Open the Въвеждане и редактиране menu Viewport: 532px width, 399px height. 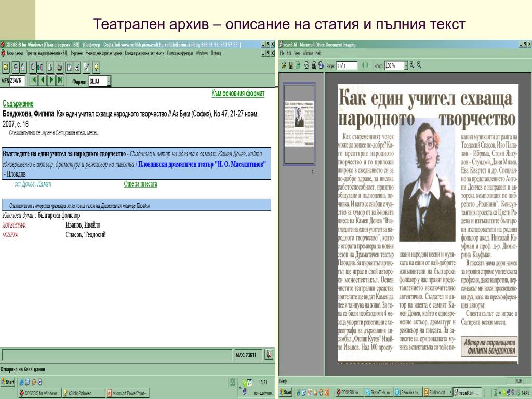pos(103,54)
